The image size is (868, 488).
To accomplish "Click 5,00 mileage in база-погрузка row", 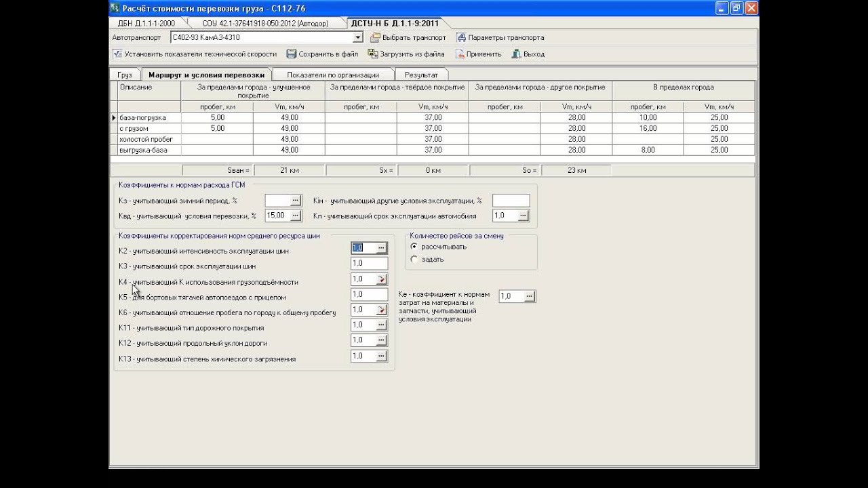I will point(217,117).
